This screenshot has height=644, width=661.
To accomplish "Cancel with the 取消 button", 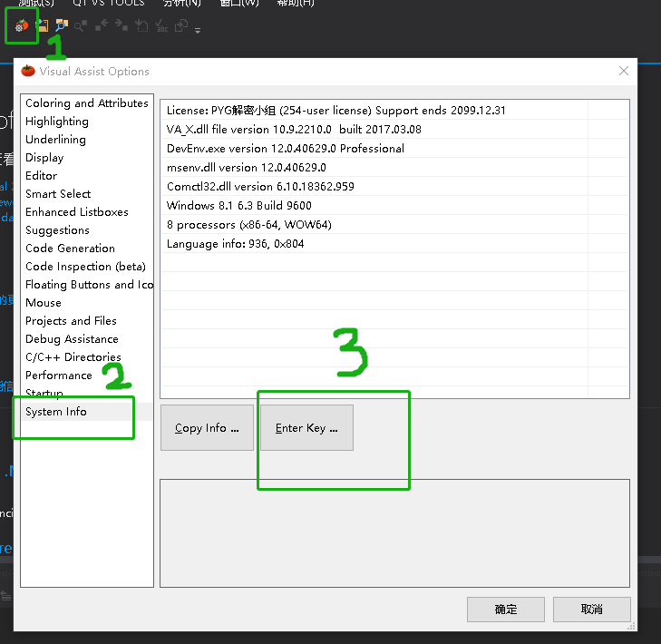I will click(x=592, y=609).
